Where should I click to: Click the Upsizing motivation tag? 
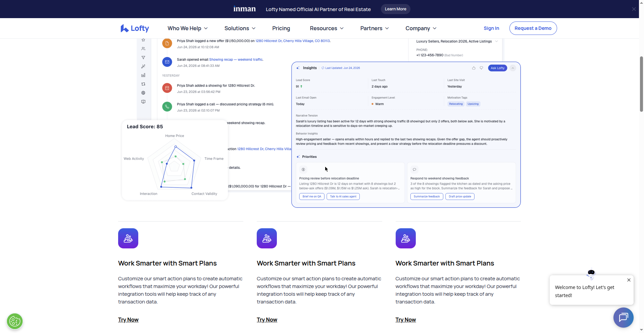(473, 104)
